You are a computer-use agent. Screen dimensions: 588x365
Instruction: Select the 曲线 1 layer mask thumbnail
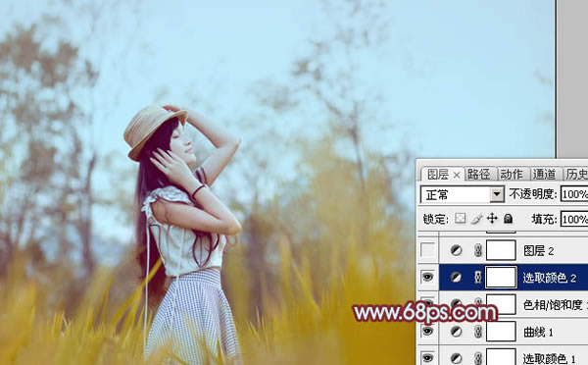[x=501, y=332]
